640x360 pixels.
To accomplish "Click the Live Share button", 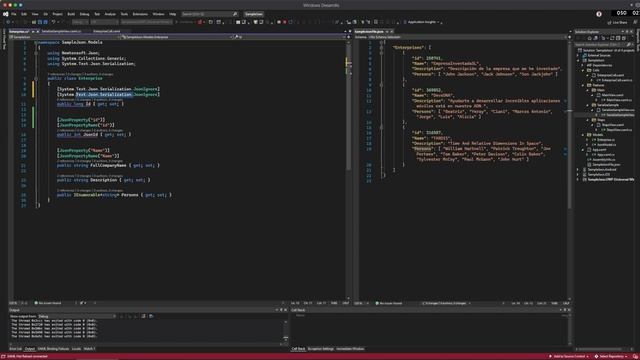I will pos(617,22).
